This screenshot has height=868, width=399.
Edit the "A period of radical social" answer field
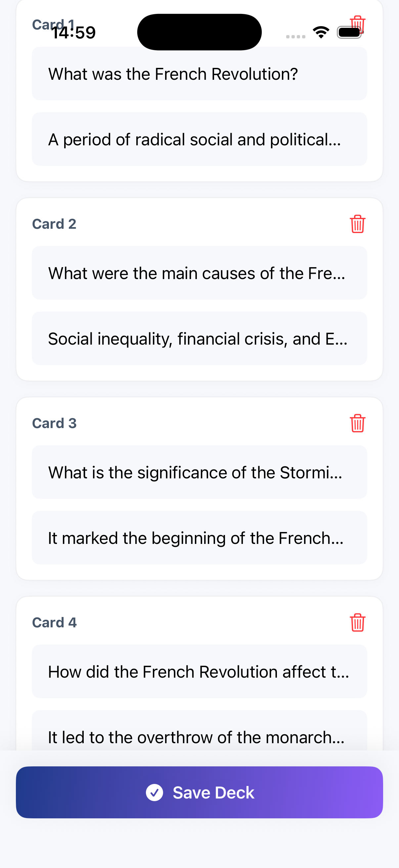pos(199,139)
